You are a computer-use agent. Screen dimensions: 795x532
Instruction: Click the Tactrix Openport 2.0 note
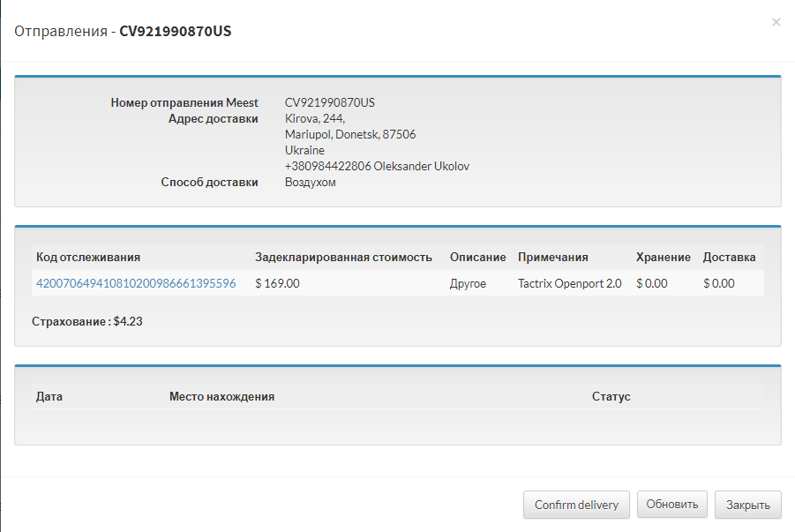[x=569, y=283]
